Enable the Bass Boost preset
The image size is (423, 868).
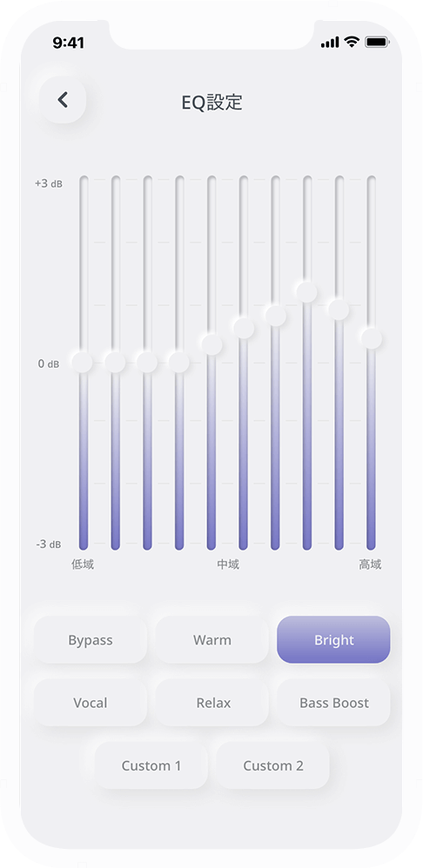[333, 703]
